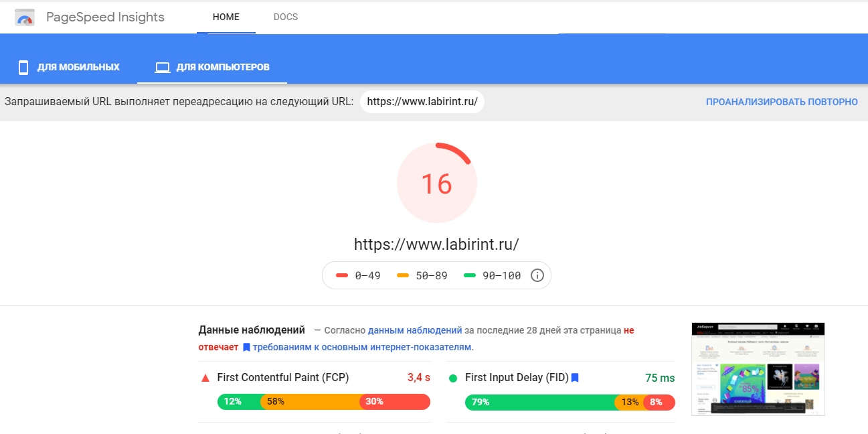Click the bookmark icon before требованиям
Image resolution: width=868 pixels, height=434 pixels.
pos(246,347)
